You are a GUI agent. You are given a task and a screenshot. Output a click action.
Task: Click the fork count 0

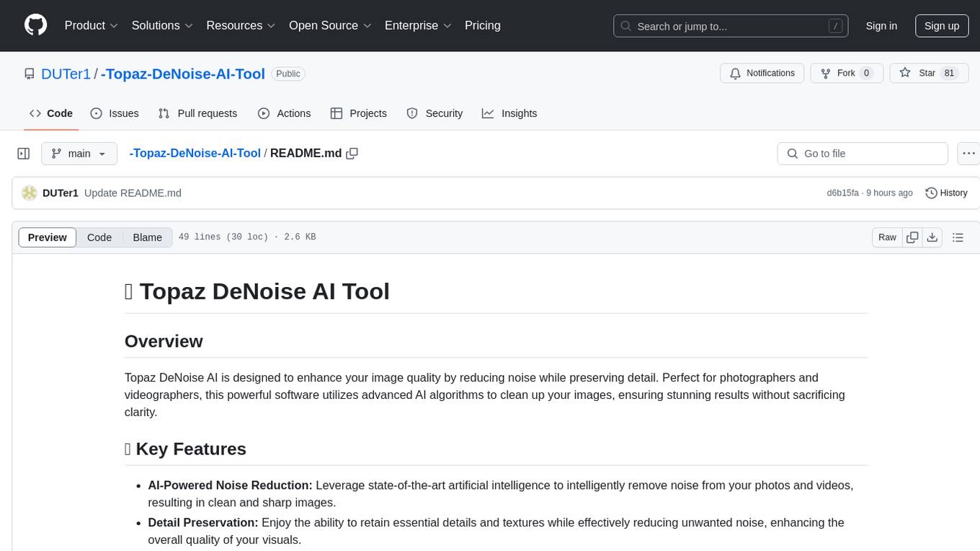867,73
